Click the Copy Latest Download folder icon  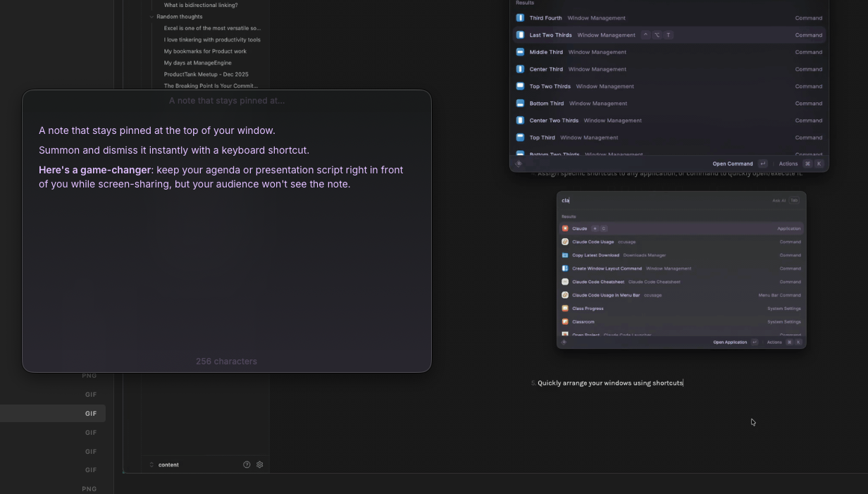pyautogui.click(x=565, y=255)
